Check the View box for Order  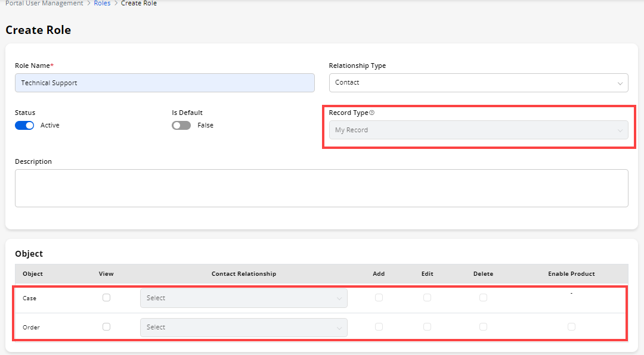pyautogui.click(x=106, y=326)
